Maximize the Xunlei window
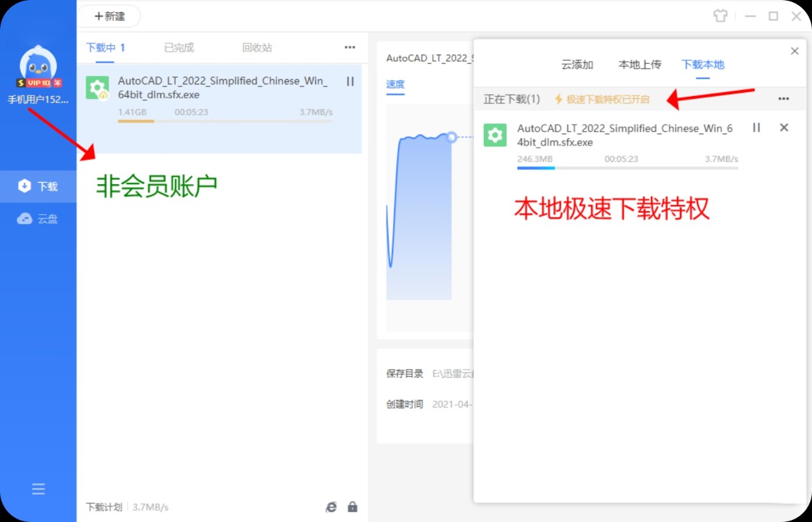 [x=773, y=16]
